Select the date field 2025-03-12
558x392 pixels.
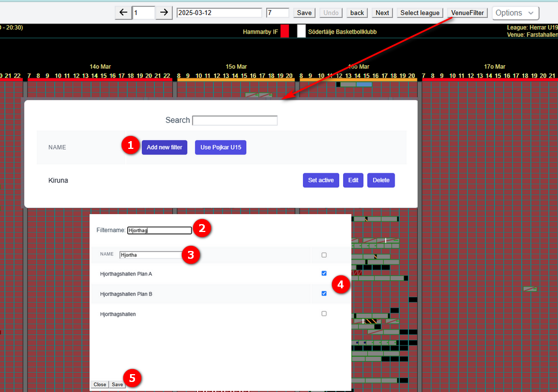click(219, 13)
